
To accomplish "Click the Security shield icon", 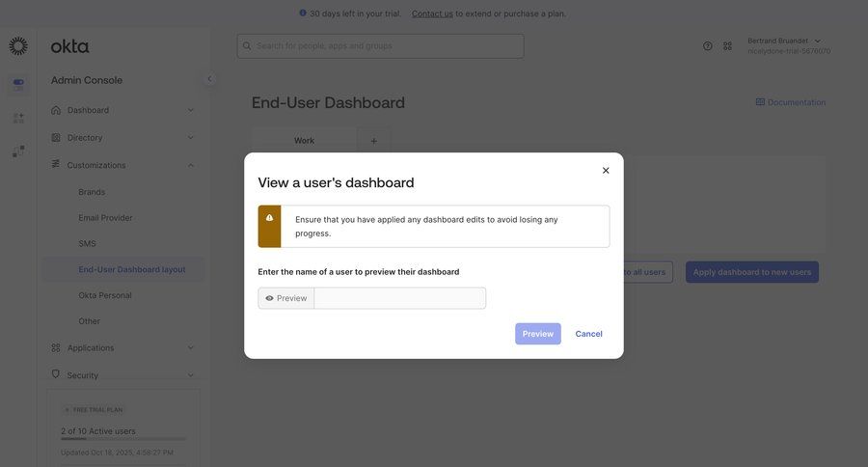I will pyautogui.click(x=56, y=374).
